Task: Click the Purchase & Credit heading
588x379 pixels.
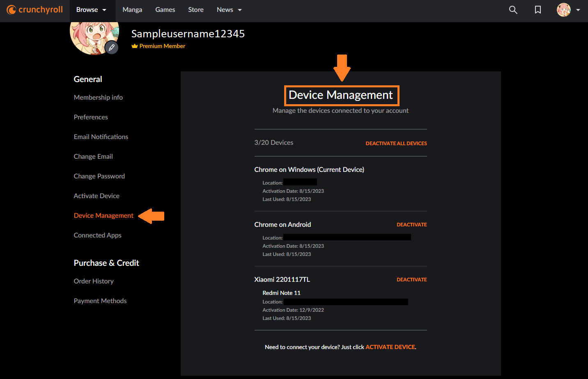Action: click(106, 263)
